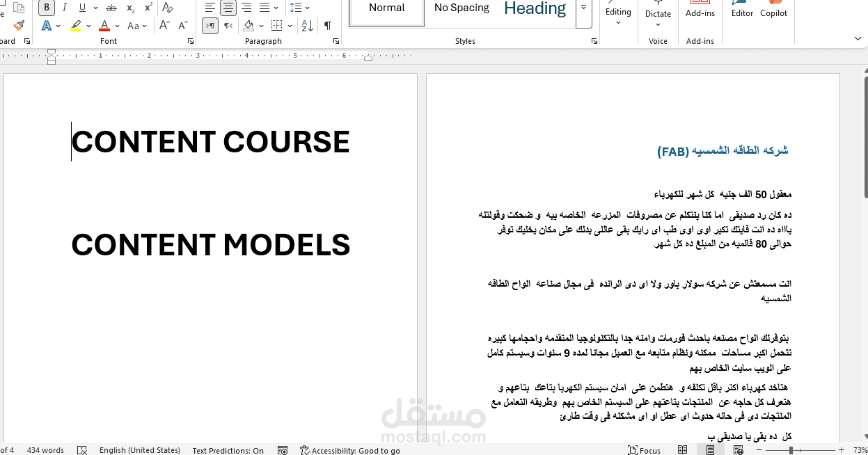The image size is (868, 455).
Task: Apply the Heading style
Action: (535, 8)
